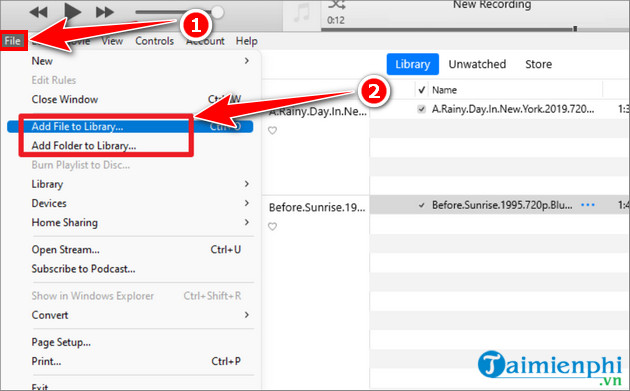Expand the Library submenu

coord(130,184)
